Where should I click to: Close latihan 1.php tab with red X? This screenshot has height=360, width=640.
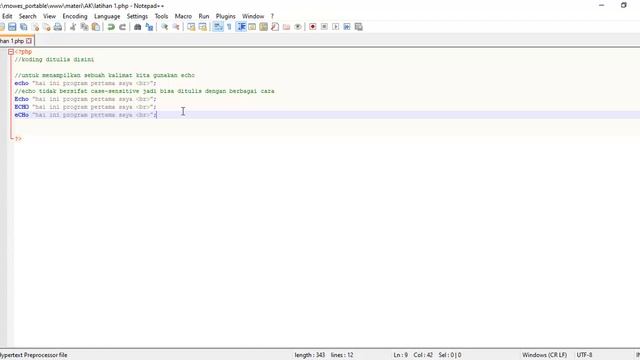coord(29,41)
